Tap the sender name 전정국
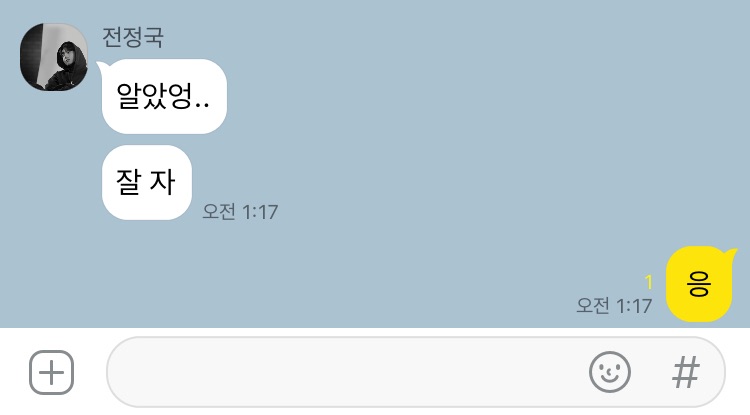The height and width of the screenshot is (415, 750). pyautogui.click(x=132, y=37)
